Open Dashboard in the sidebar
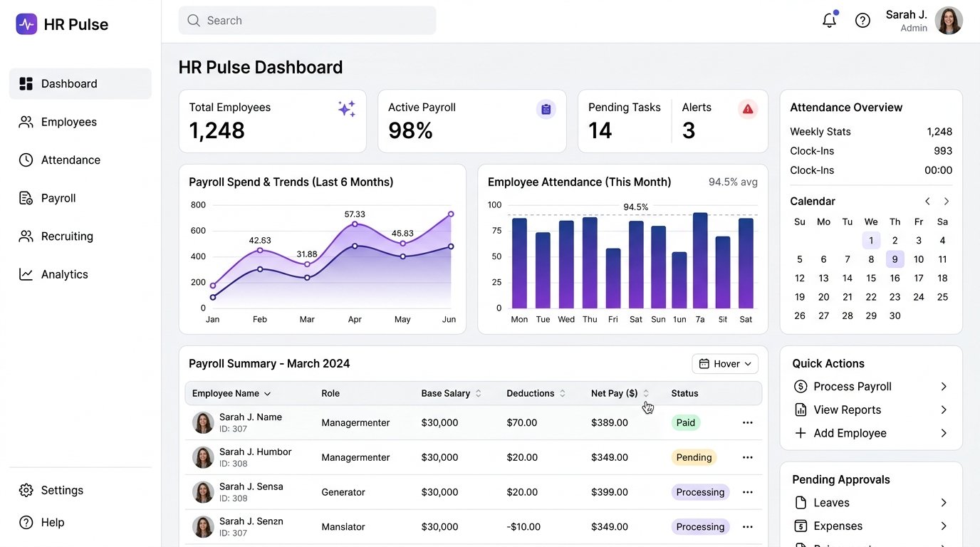 pyautogui.click(x=80, y=84)
